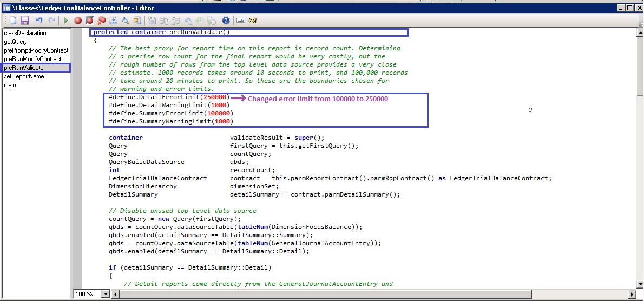This screenshot has height=301, width=644.
Task: Click the vertical scrollbar down arrow
Action: pos(640,284)
